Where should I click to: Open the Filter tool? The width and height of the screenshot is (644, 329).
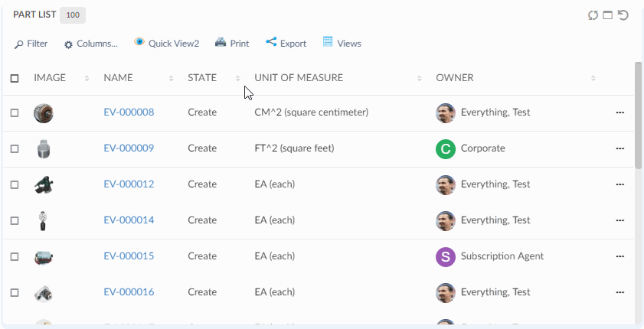[x=31, y=44]
